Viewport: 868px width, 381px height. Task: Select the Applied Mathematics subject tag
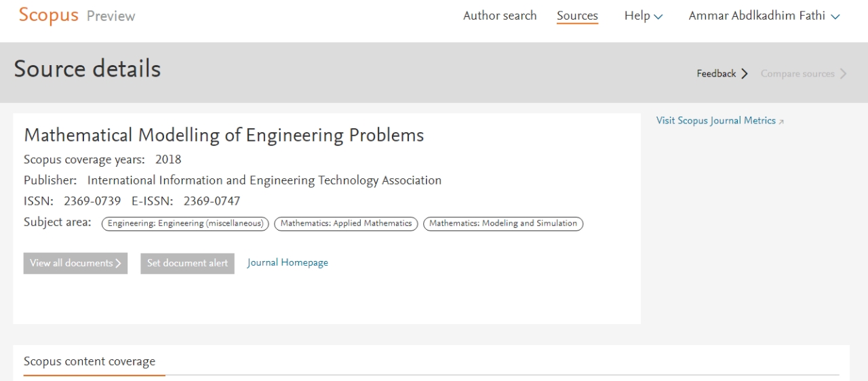[346, 223]
